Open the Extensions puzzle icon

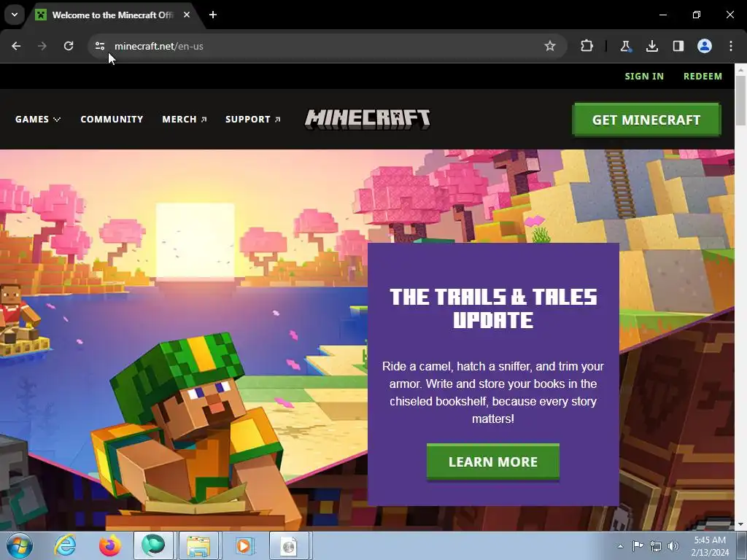[x=587, y=46]
